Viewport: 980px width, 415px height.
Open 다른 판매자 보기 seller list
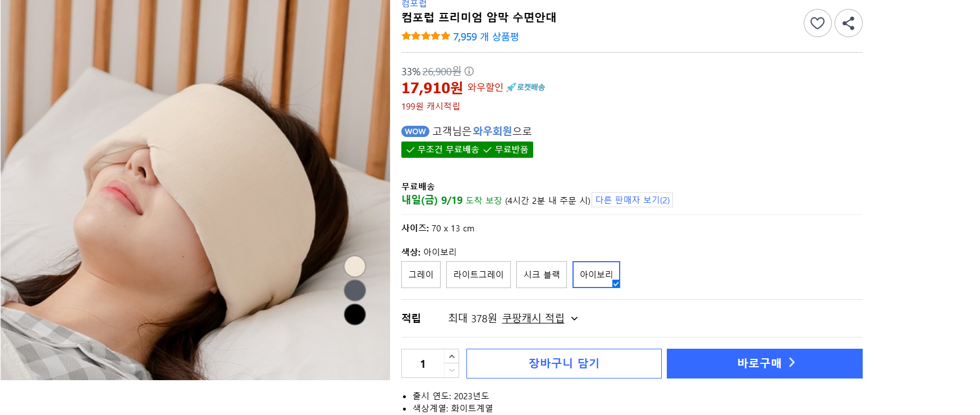tap(632, 200)
